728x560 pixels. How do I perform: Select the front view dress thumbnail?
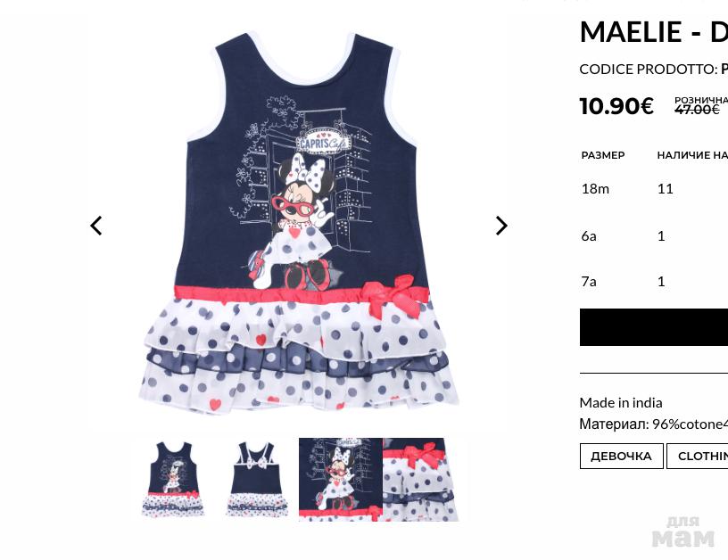173,480
